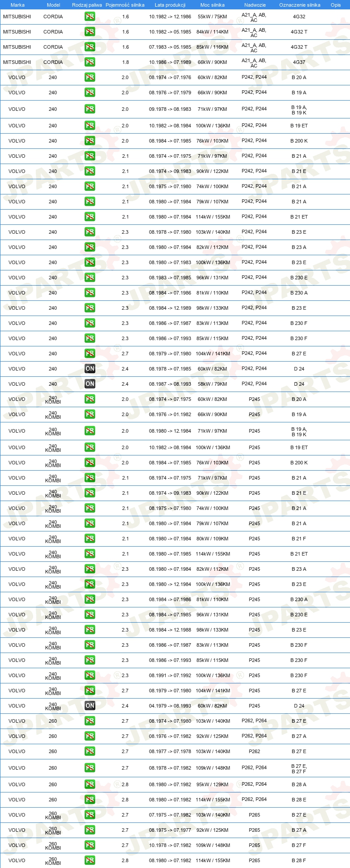Click the Pojemność silnika column header
The image size is (350, 868).
[125, 5]
